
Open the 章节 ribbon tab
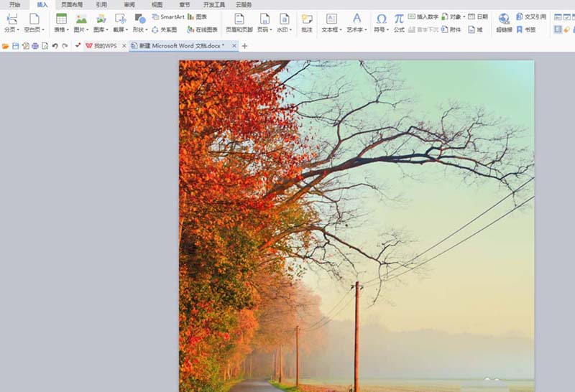[x=185, y=5]
